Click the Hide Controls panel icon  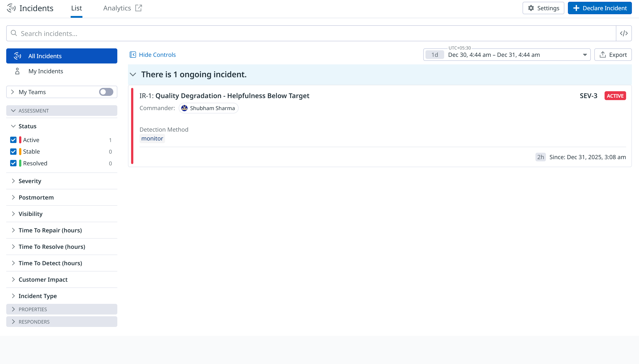133,55
